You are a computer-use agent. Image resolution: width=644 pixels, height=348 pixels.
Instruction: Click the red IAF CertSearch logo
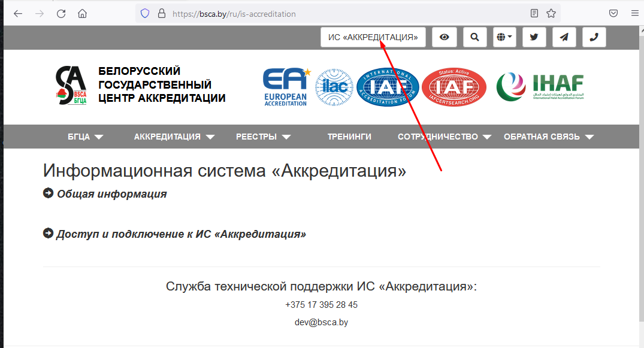(454, 87)
